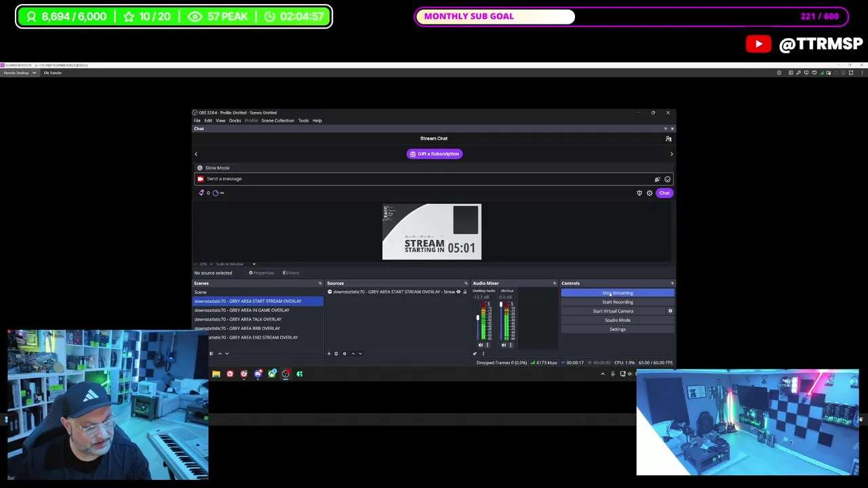
Task: Click the Gift a Subscription button
Action: [435, 154]
